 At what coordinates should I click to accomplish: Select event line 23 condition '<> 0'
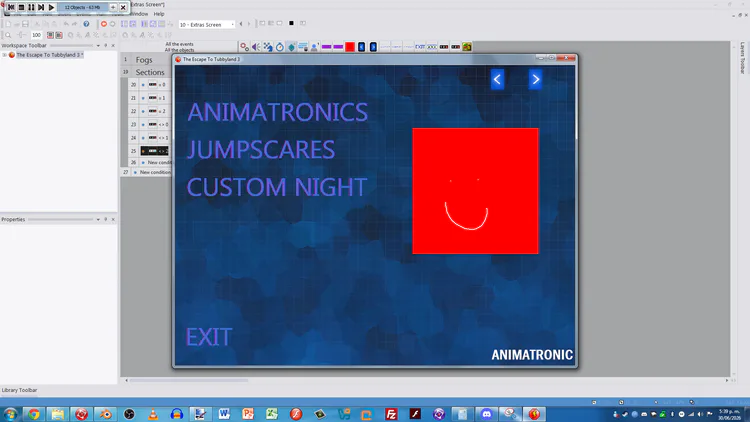[x=157, y=124]
